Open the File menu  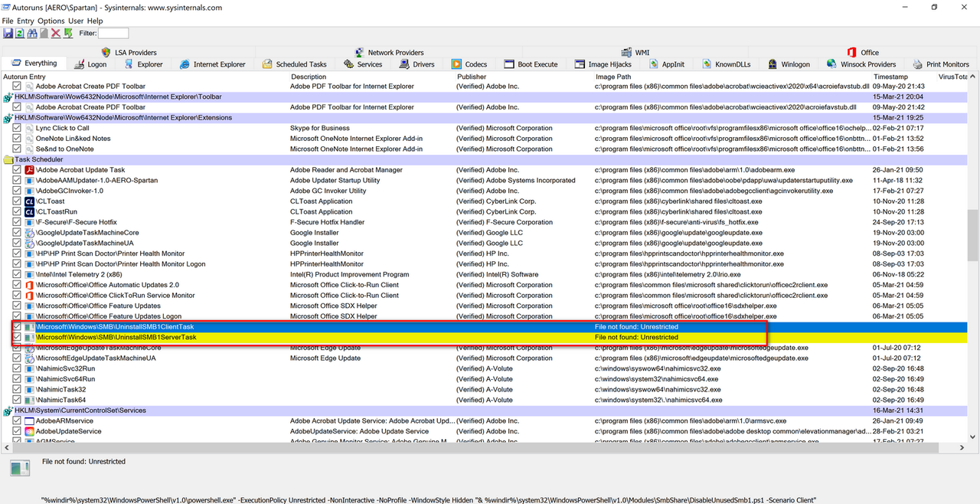(x=8, y=21)
